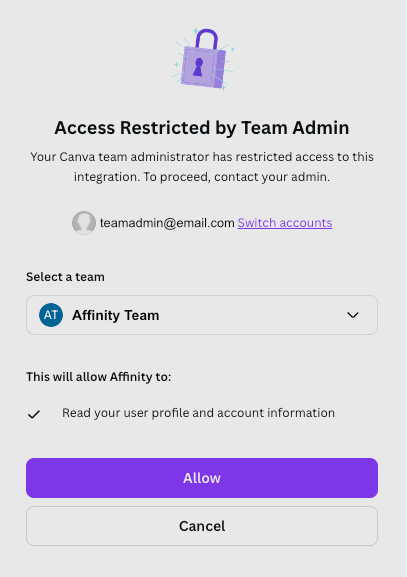Screen dimensions: 407x577
Task: Click the word Affinity in the permissions label
Action: click(131, 377)
